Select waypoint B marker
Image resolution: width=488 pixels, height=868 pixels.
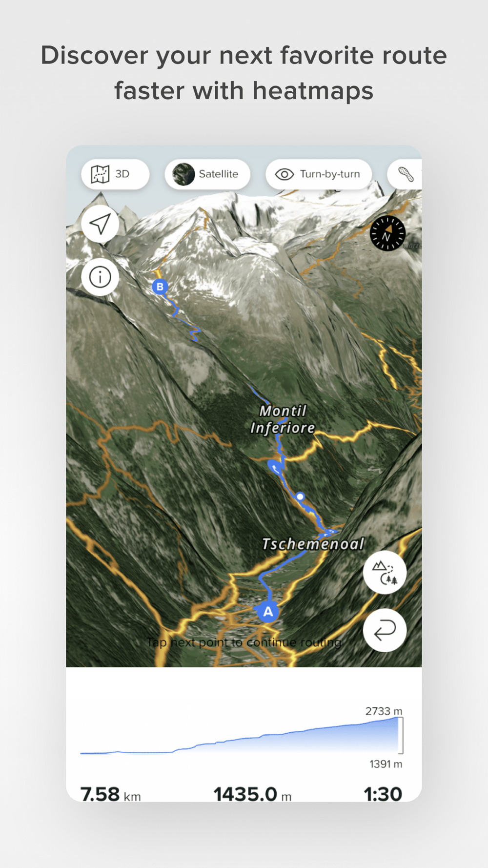[x=160, y=287]
